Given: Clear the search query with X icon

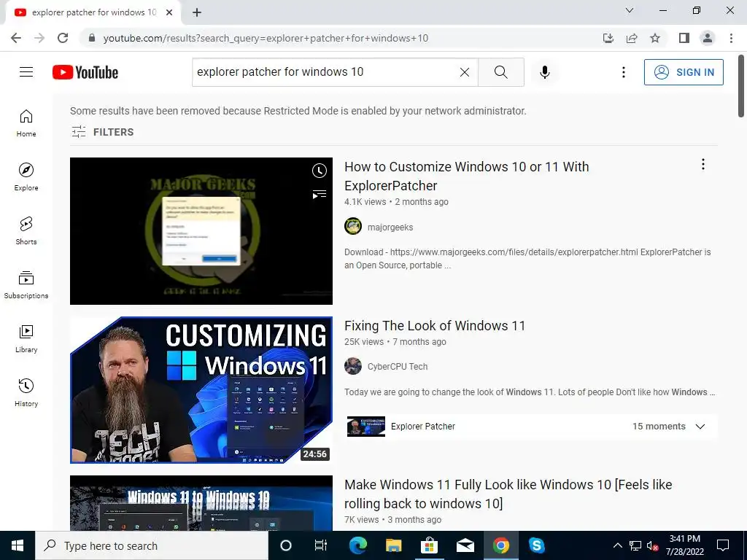Looking at the screenshot, I should [464, 72].
